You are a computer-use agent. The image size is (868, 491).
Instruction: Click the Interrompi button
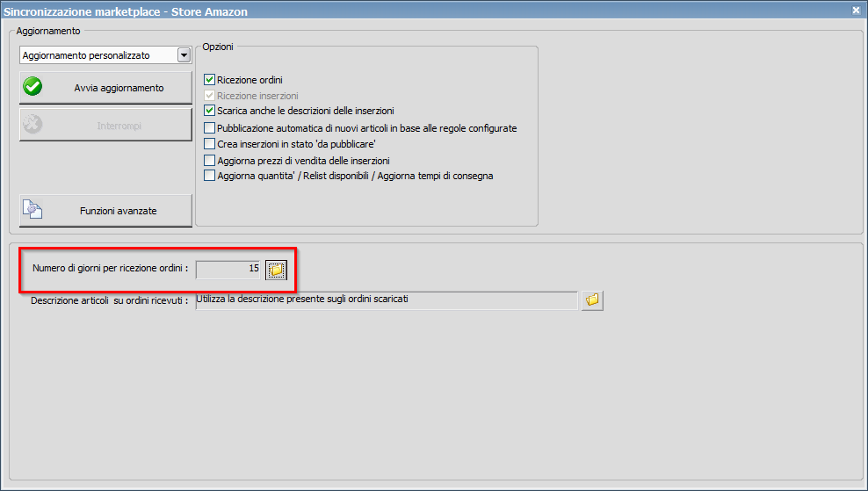click(x=105, y=125)
